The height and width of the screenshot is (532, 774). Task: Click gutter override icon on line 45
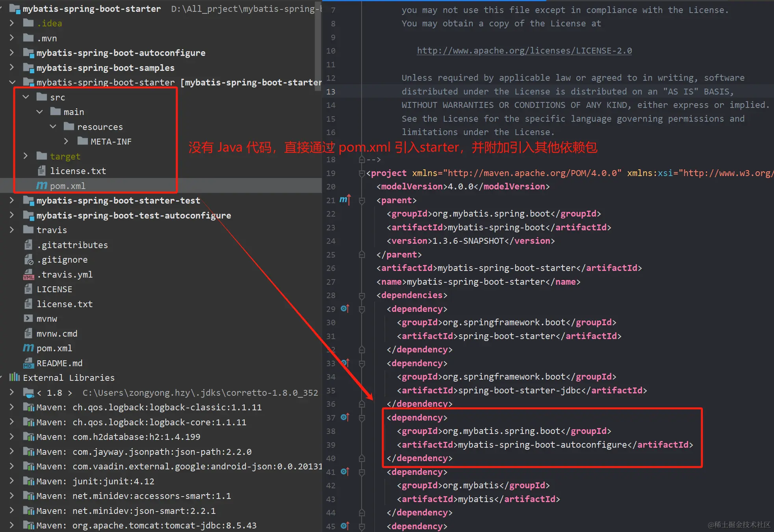345,526
